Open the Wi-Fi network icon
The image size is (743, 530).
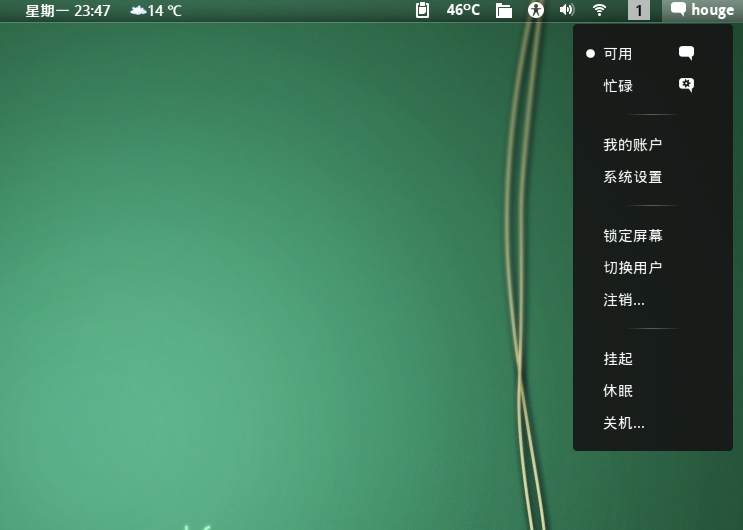pos(599,10)
